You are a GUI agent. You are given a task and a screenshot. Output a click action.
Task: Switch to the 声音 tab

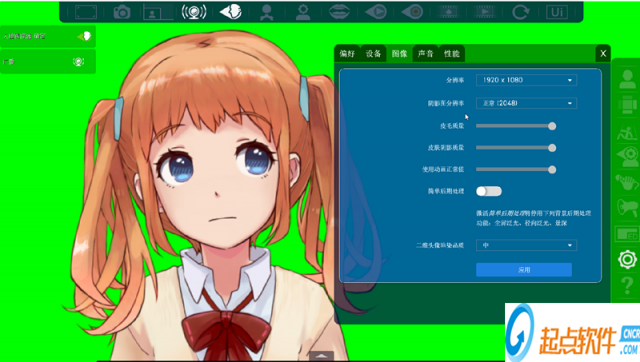coord(425,53)
